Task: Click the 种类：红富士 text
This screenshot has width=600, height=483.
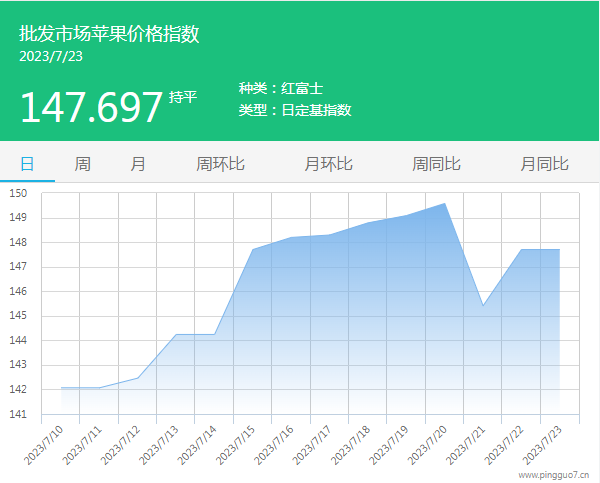Action: click(x=281, y=88)
